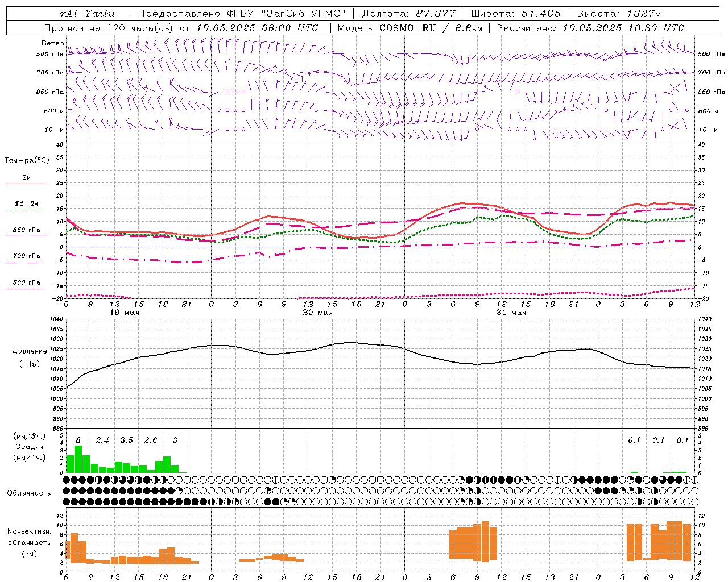Click the 3-hour precipitation total "2.4"
728x582 pixels.
tap(102, 440)
